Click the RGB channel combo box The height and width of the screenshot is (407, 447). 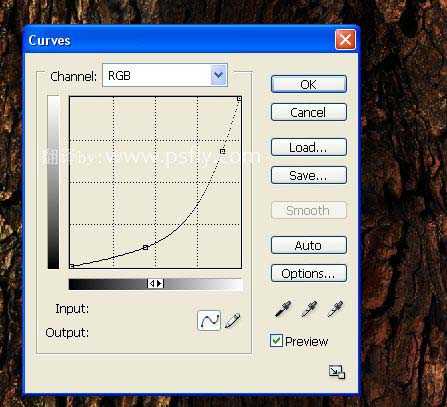(x=165, y=75)
